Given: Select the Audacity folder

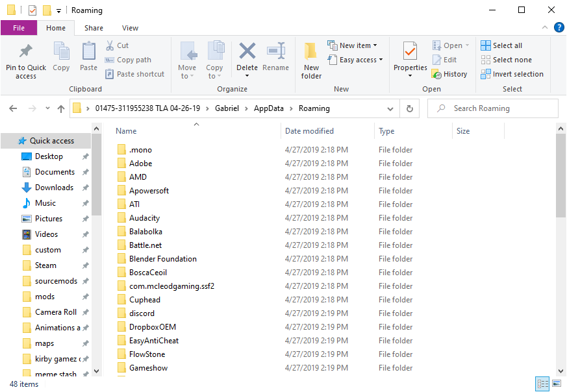Looking at the screenshot, I should tap(144, 218).
